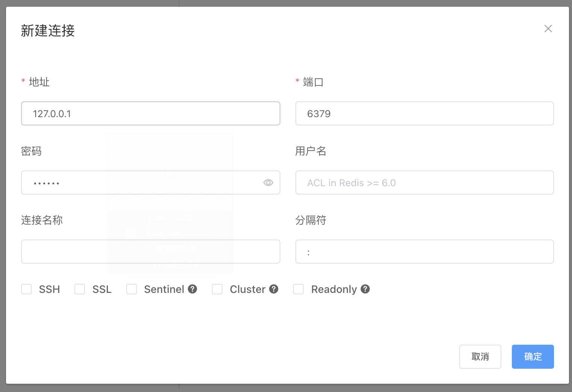Click the 连接名称 field label
Viewport: 572px width, 392px height.
click(x=42, y=220)
